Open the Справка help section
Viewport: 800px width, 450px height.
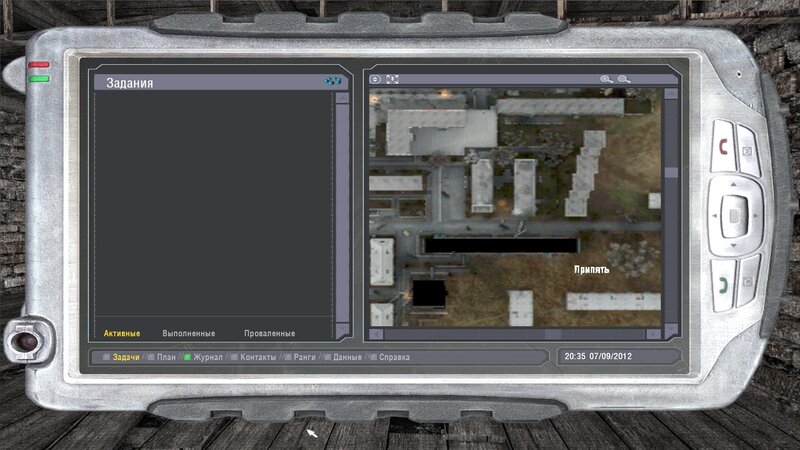click(x=393, y=357)
